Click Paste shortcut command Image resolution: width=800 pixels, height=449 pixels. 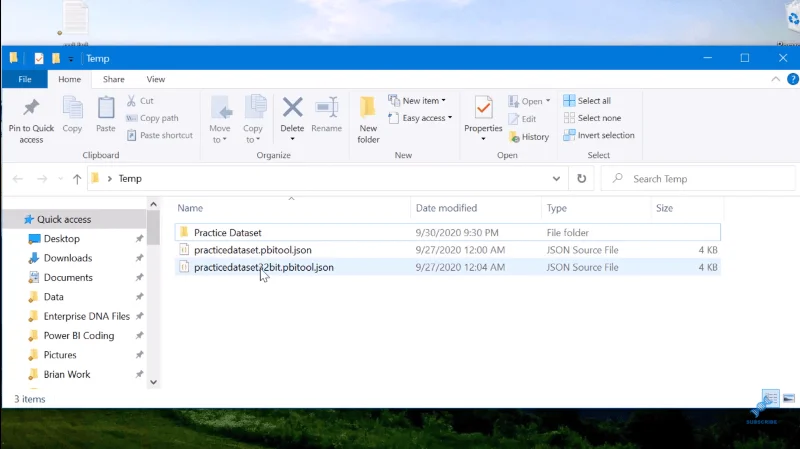point(160,135)
